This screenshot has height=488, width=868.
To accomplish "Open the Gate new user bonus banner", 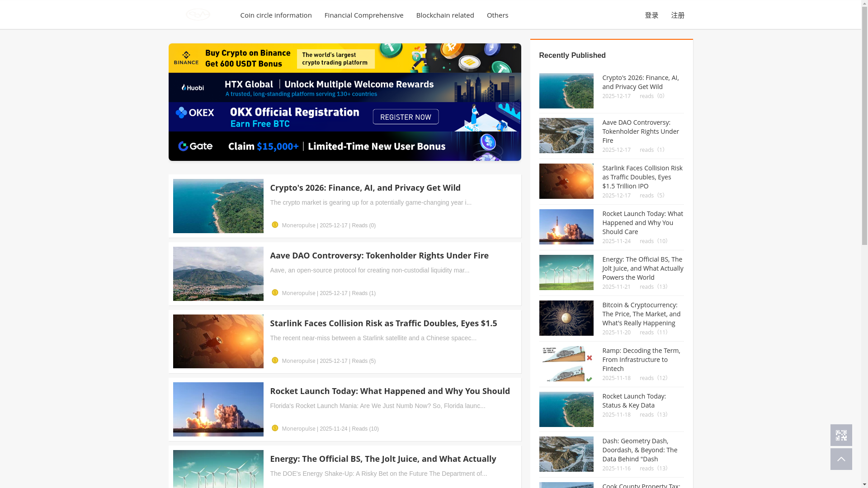I will click(x=344, y=146).
